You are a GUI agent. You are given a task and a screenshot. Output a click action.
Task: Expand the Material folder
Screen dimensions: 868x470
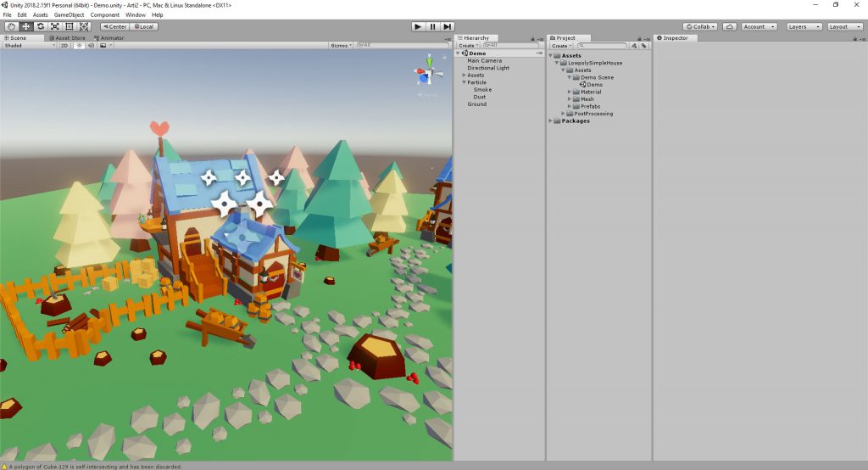tap(569, 92)
